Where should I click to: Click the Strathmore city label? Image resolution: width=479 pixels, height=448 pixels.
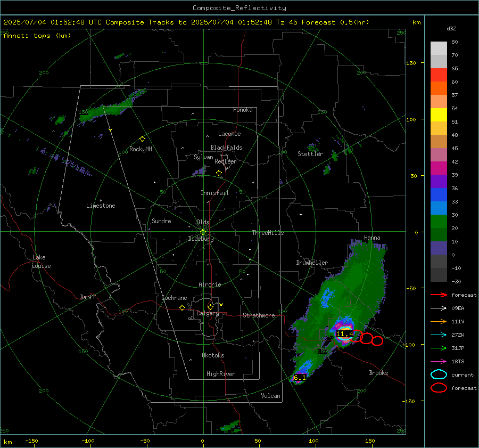click(259, 315)
